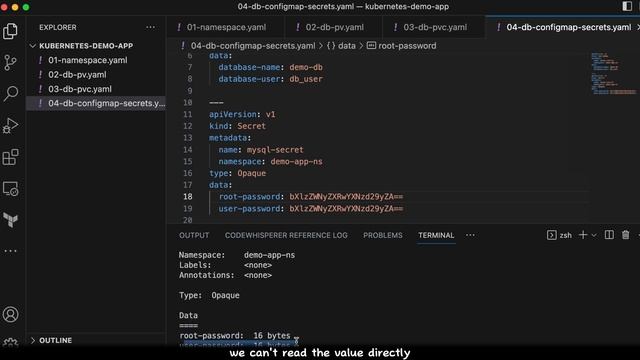Viewport: 640px width, 360px height.
Task: Click the database-user db_user value
Action: point(306,79)
